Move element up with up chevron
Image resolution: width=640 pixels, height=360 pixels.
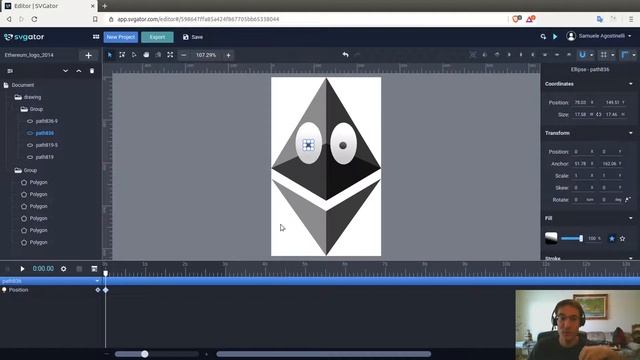pyautogui.click(x=79, y=71)
